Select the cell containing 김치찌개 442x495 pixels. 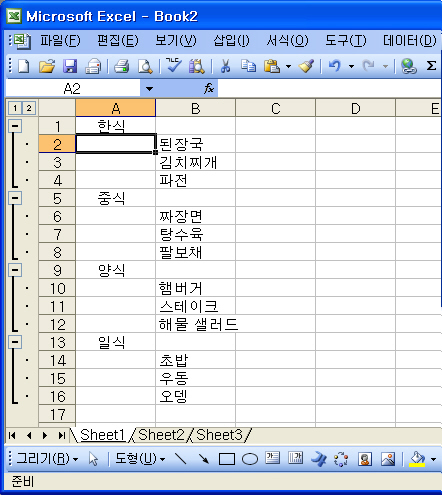(195, 162)
